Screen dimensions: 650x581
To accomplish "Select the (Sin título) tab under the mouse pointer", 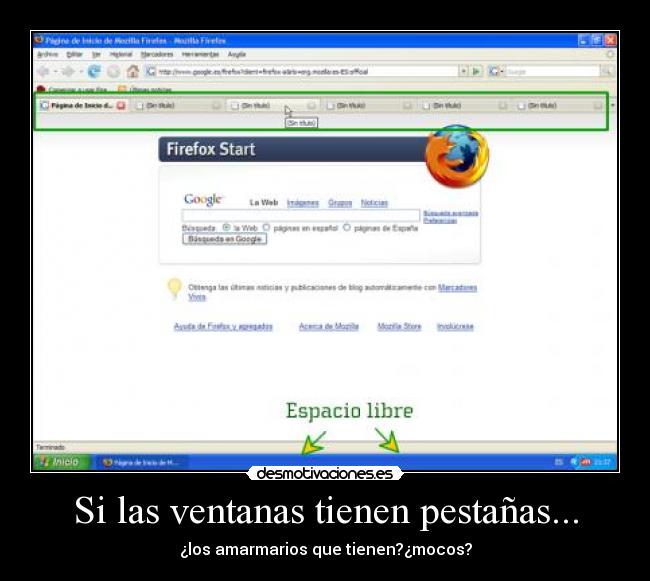I will point(272,106).
